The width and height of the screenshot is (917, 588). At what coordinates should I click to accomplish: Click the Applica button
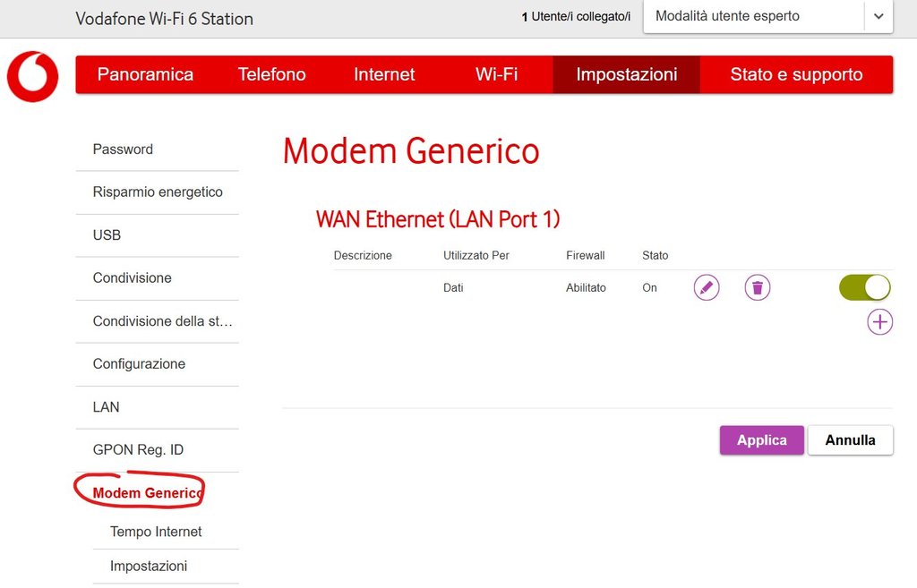click(x=761, y=440)
